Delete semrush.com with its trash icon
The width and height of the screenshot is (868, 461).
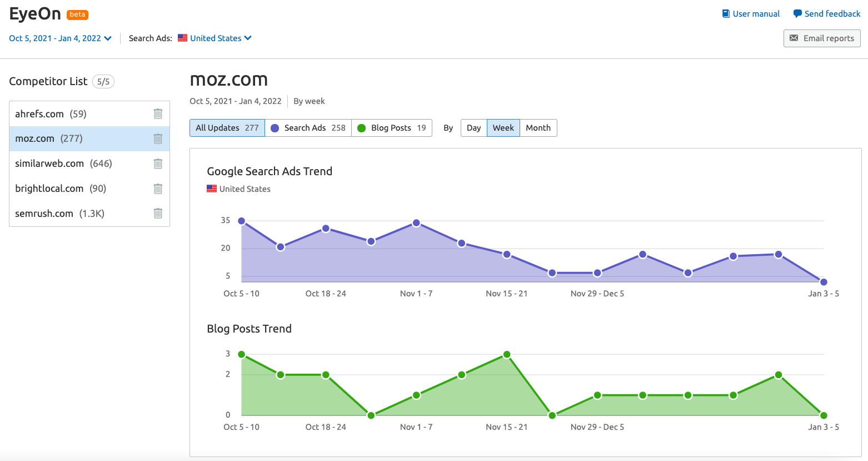[x=158, y=213]
